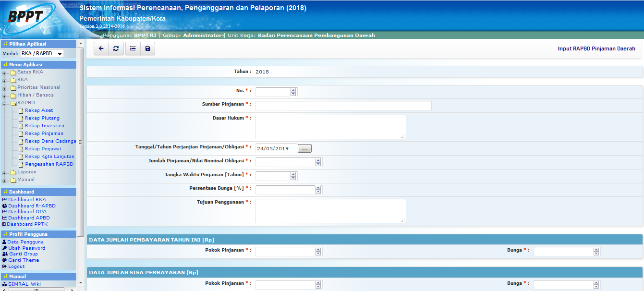Select Pengesahan RAPBD menu item
The image size is (644, 291).
(49, 164)
